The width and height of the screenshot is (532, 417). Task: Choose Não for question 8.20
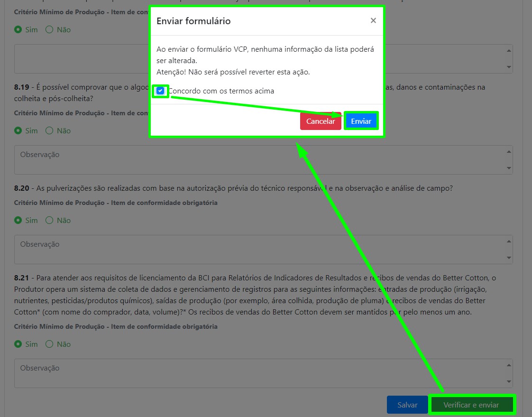tap(49, 220)
